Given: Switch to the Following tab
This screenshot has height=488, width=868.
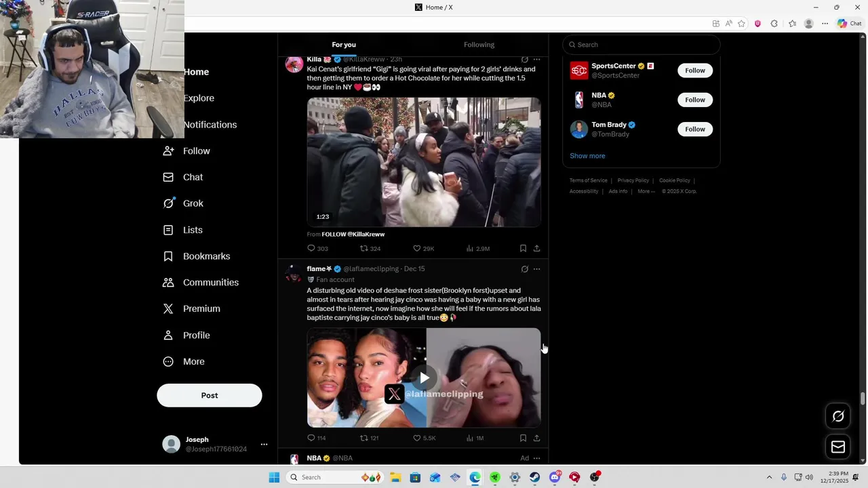Looking at the screenshot, I should point(479,45).
